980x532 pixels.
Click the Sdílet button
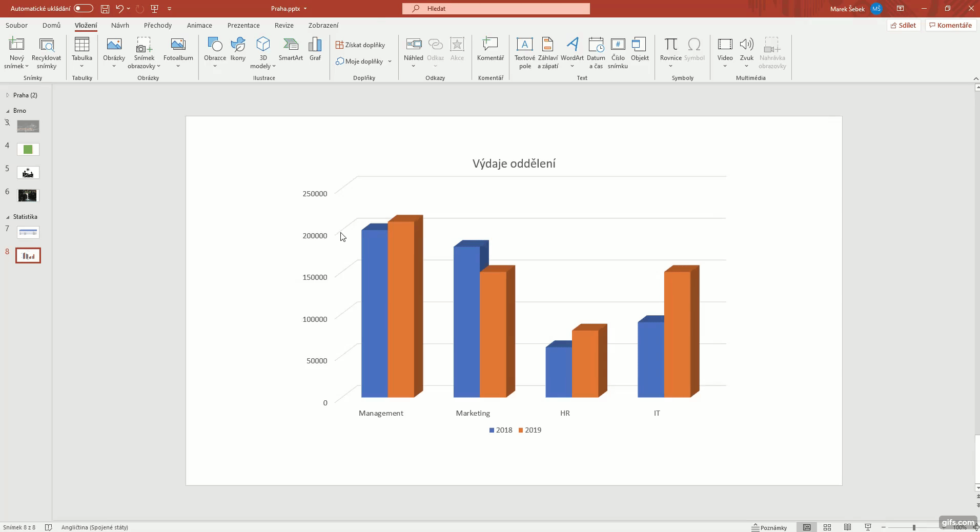click(904, 25)
